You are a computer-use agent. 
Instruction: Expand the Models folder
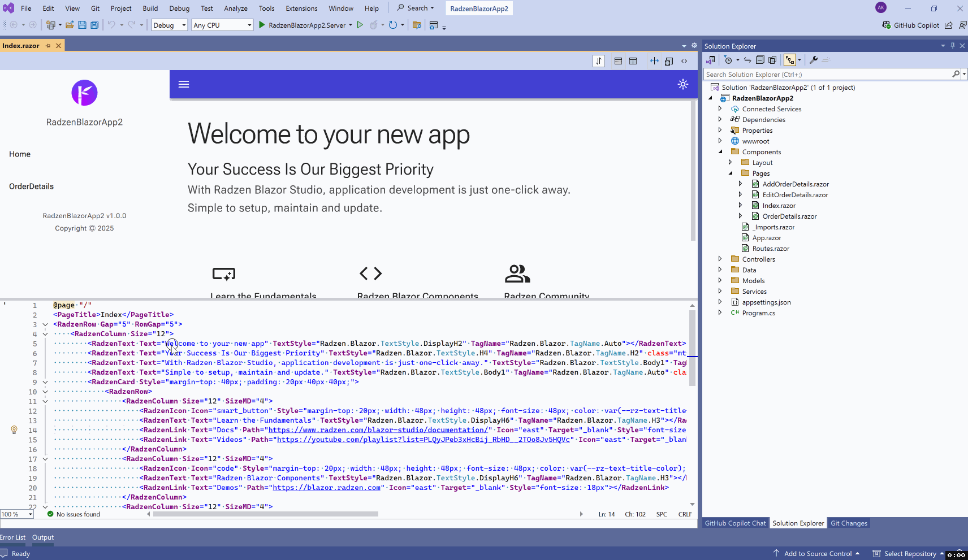point(720,281)
